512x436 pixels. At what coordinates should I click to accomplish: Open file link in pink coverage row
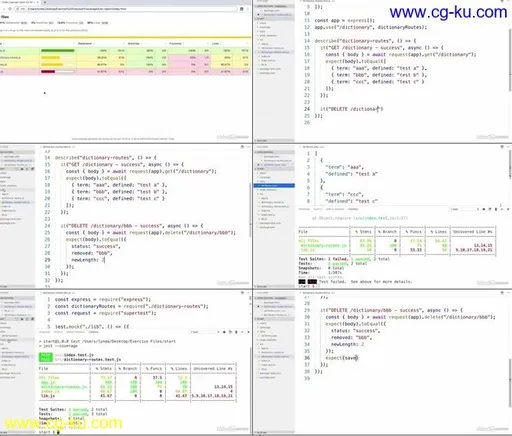(x=2, y=71)
